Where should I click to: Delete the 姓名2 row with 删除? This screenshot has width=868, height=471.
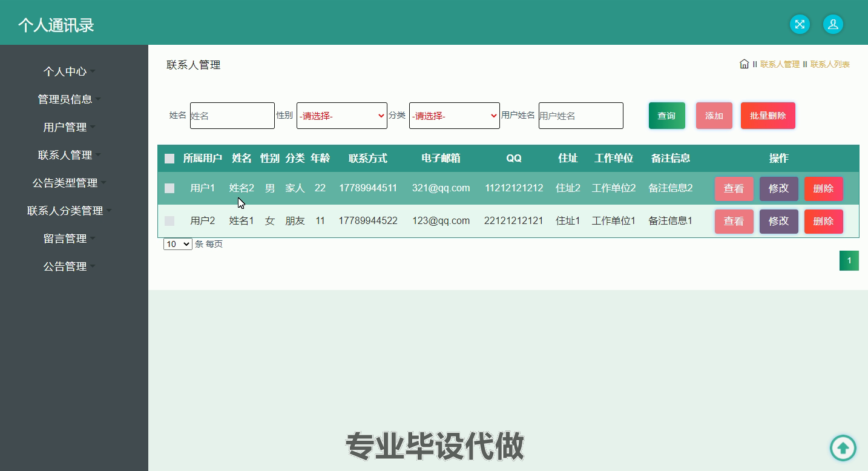coord(824,189)
